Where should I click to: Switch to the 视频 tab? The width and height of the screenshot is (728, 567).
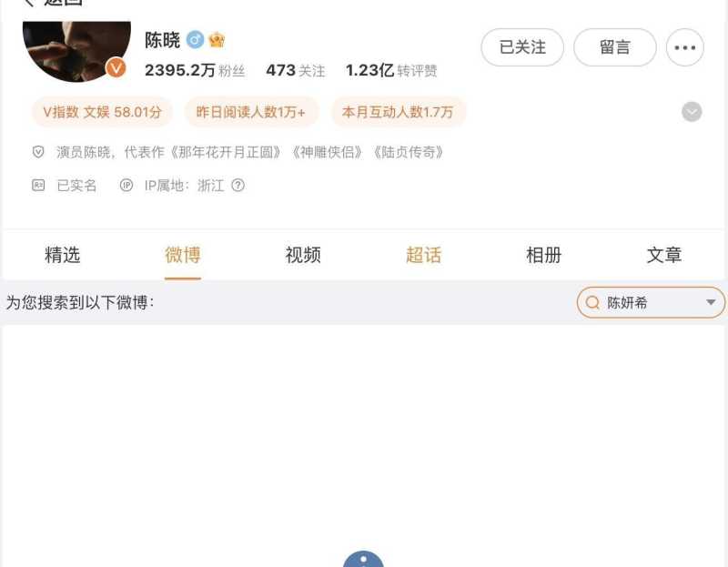click(303, 255)
